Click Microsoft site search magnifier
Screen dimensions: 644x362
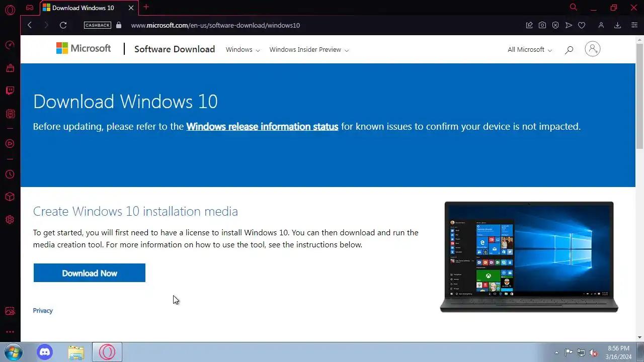click(569, 50)
